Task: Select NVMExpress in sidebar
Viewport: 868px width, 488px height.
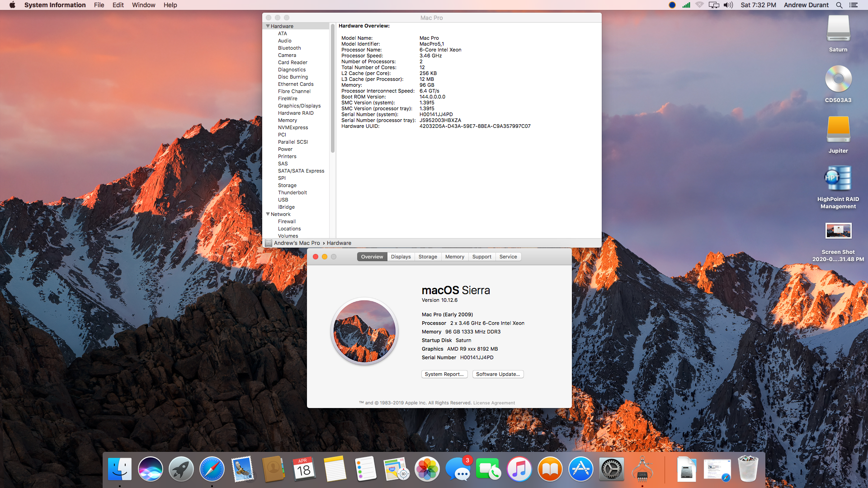Action: (293, 127)
